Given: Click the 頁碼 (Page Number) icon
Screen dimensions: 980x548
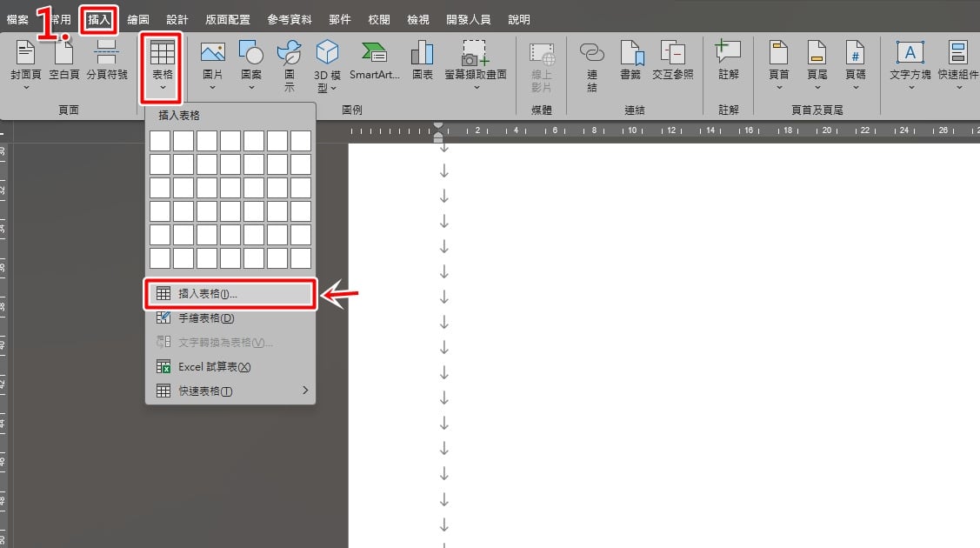Looking at the screenshot, I should pos(855,52).
